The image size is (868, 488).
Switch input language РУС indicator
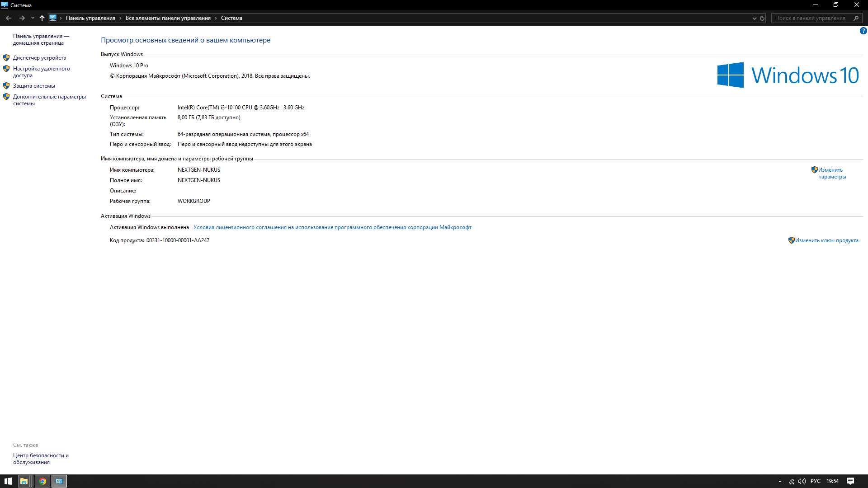816,481
